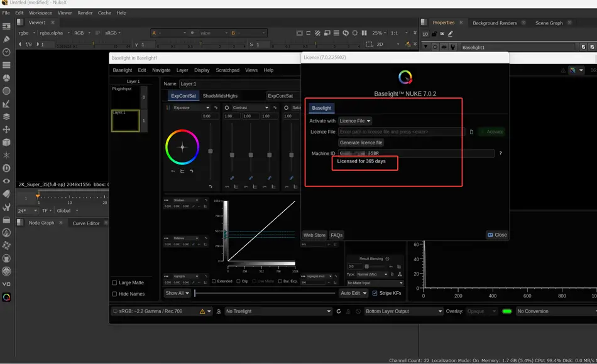Open the Channel nodes stacked bars icon

6,65
